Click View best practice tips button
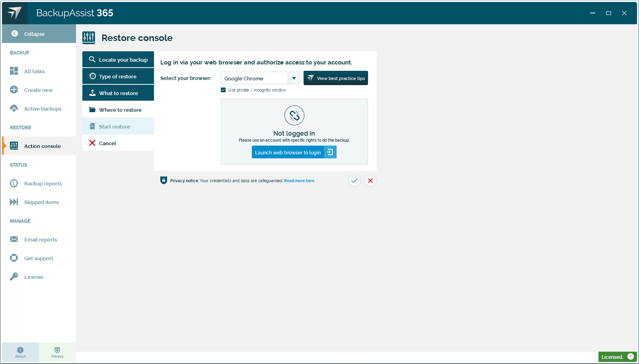Screen dimensions: 639x364 pyautogui.click(x=336, y=78)
